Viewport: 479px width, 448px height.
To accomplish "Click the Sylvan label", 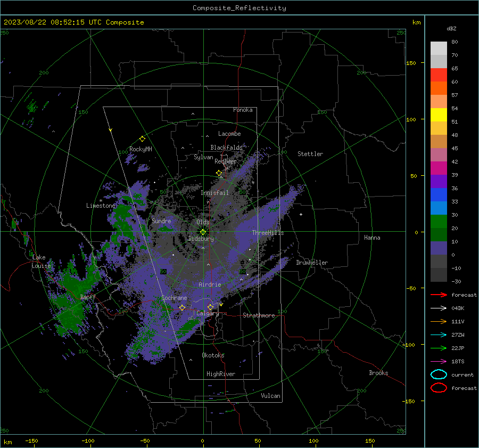I will point(203,157).
